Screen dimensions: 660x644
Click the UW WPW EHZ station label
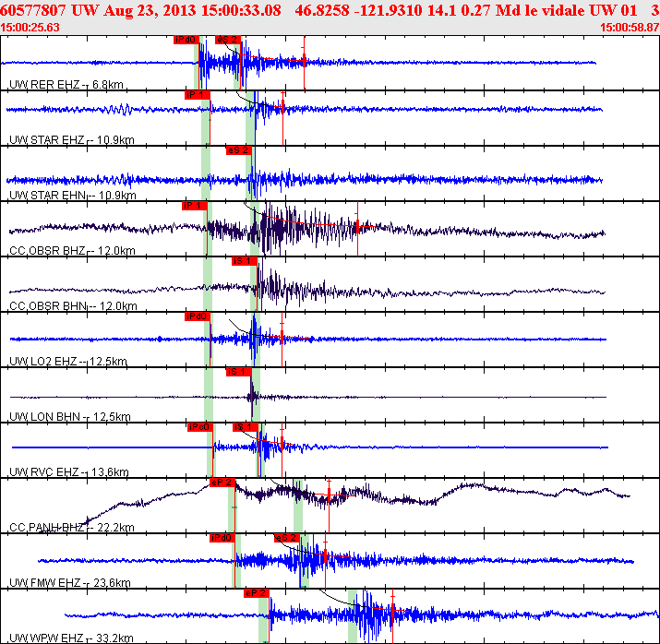(71, 638)
